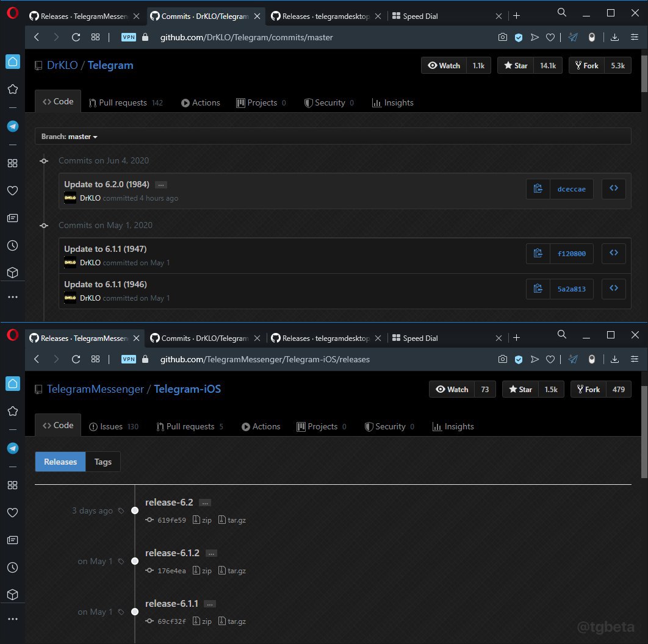Click address bar URL in bottom window
Image resolution: width=648 pixels, height=644 pixels.
265,359
